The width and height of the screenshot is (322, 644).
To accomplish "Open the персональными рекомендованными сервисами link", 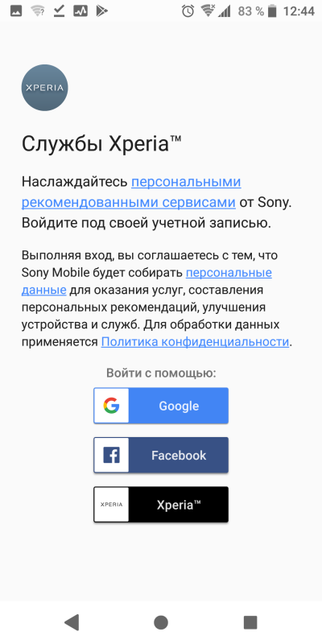I will (131, 192).
